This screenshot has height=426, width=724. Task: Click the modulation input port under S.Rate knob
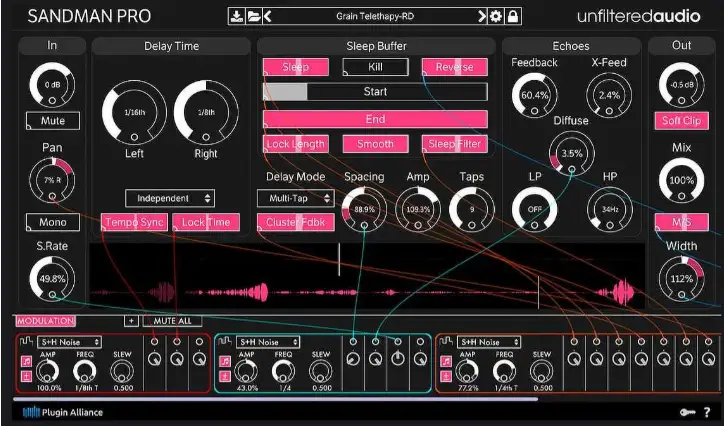[52, 294]
